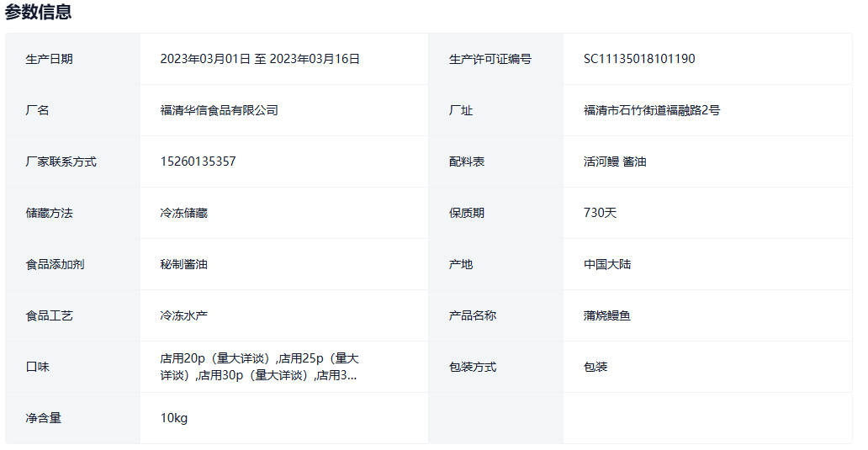Click the origin value 中国大陆
Viewport: 868px width, 450px height.
[x=607, y=264]
